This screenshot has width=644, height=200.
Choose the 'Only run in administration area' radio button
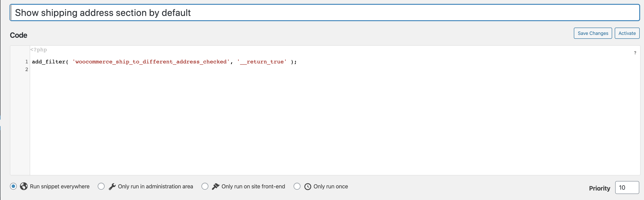(101, 186)
